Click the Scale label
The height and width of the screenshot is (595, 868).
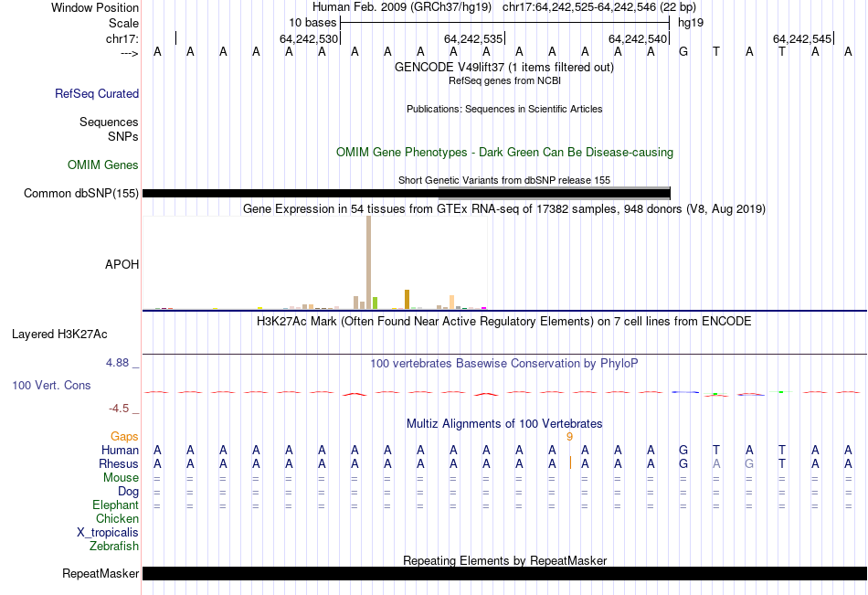(x=123, y=23)
